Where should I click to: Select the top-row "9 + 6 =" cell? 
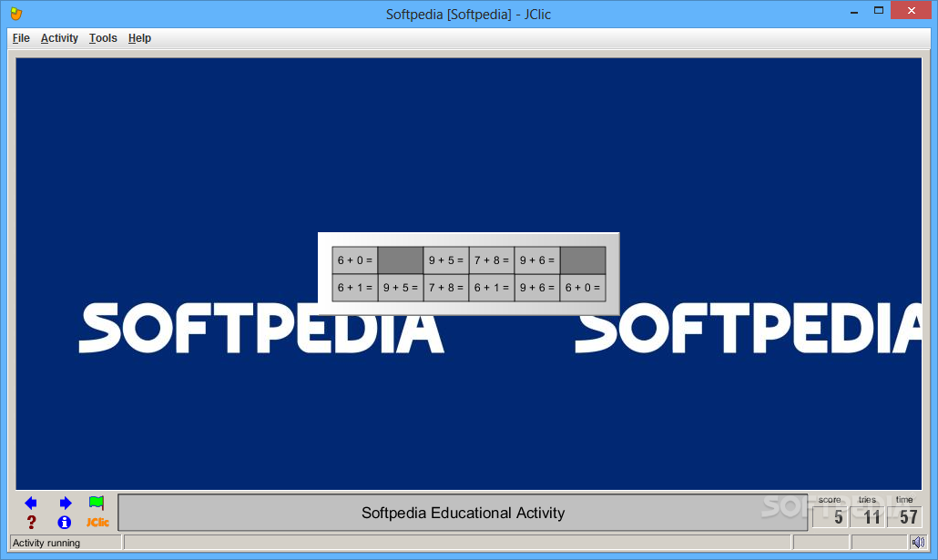pos(537,260)
